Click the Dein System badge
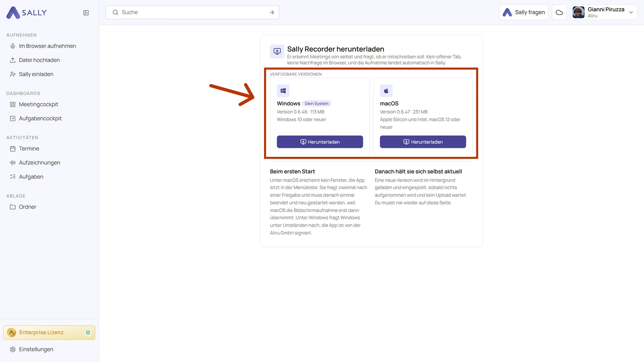644x362 pixels. 317,104
